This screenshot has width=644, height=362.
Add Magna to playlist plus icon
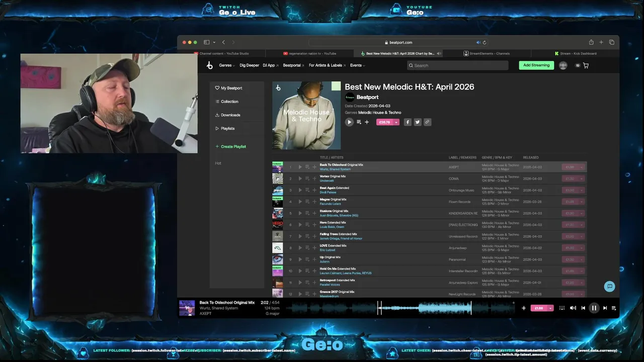pos(314,202)
